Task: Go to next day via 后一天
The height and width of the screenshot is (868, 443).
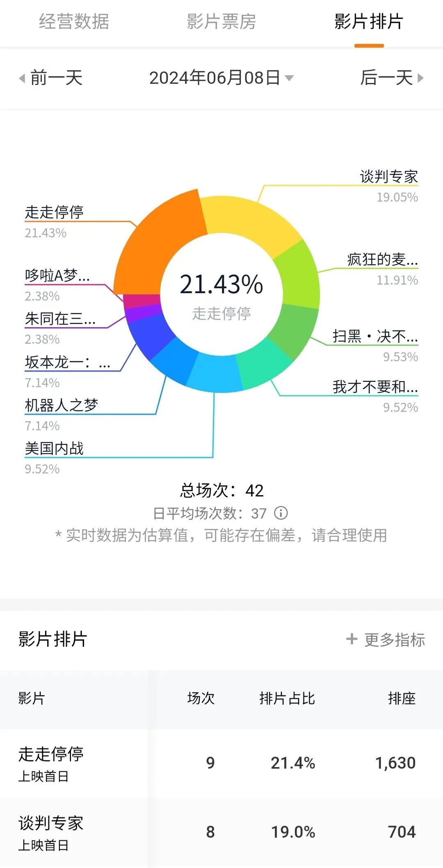Action: point(386,78)
